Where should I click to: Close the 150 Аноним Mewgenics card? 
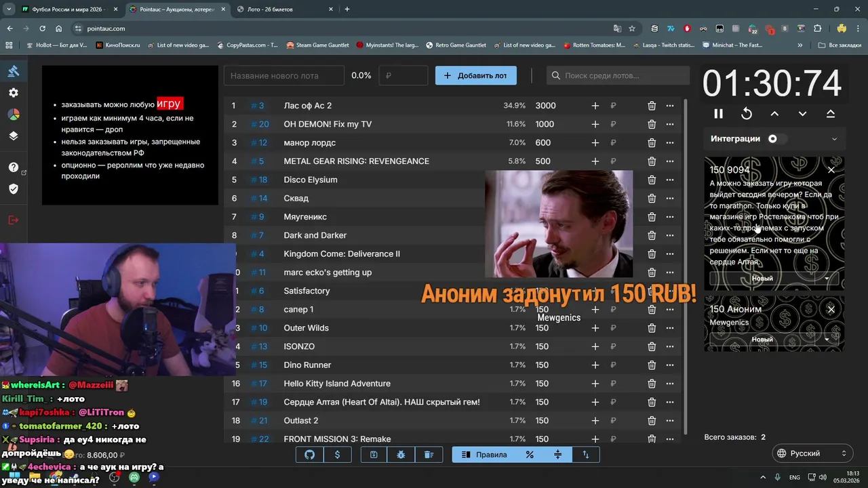tap(831, 309)
